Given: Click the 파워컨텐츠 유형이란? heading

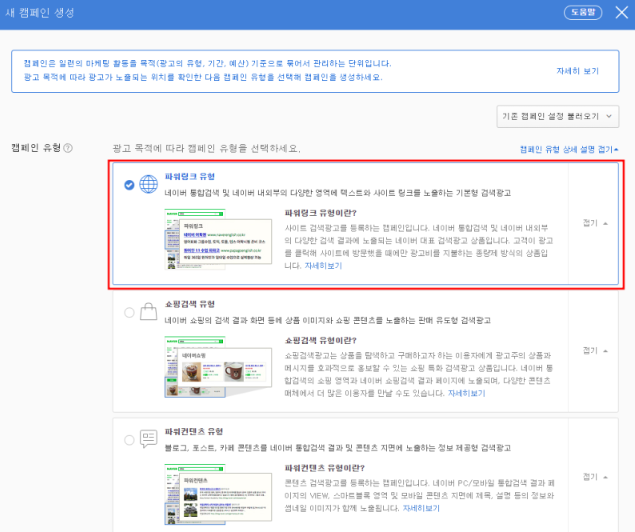Looking at the screenshot, I should (x=324, y=468).
